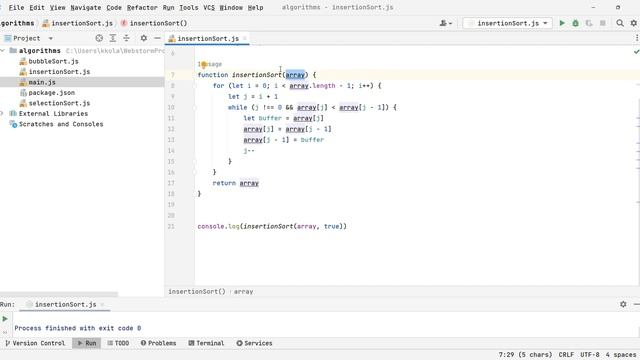Start debugging with the bug icon
The image size is (640, 360).
click(576, 23)
